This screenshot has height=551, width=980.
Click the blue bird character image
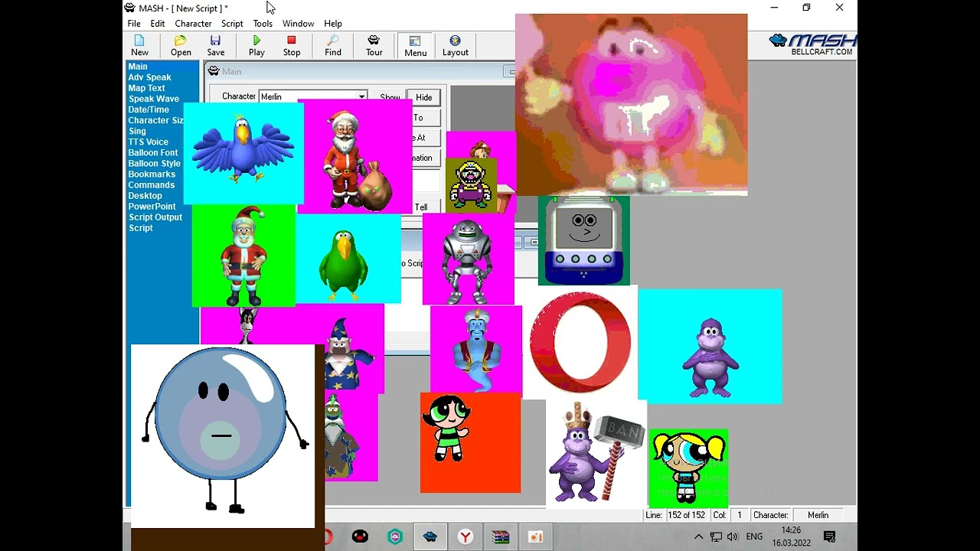tap(243, 153)
